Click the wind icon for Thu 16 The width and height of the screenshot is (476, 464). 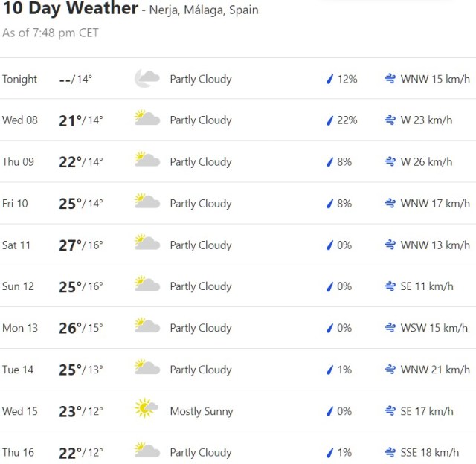click(x=390, y=452)
